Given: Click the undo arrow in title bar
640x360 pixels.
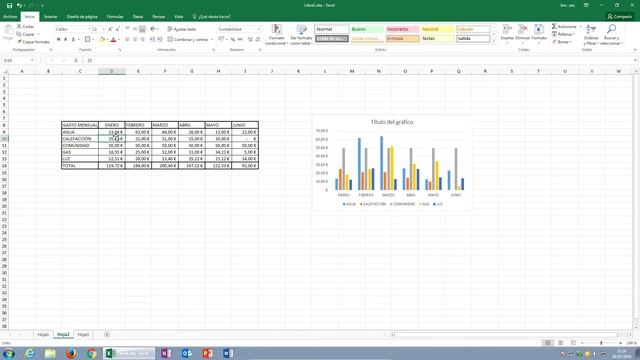Looking at the screenshot, I should tap(19, 5).
